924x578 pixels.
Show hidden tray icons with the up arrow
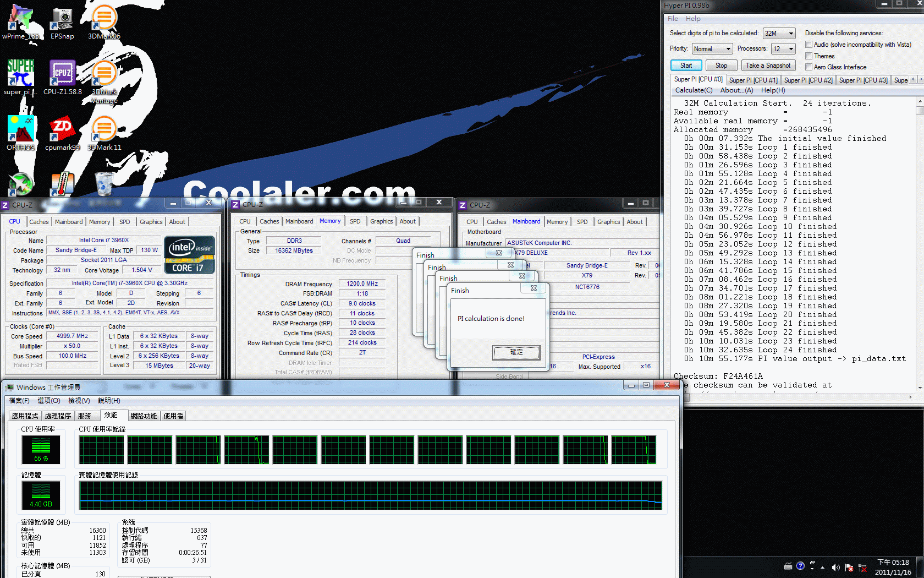click(823, 567)
